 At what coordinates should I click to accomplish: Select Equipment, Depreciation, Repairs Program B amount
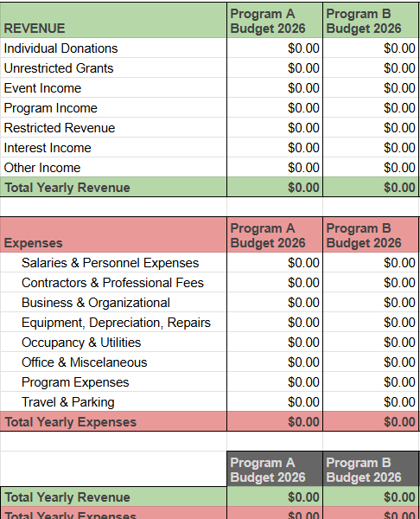point(371,322)
